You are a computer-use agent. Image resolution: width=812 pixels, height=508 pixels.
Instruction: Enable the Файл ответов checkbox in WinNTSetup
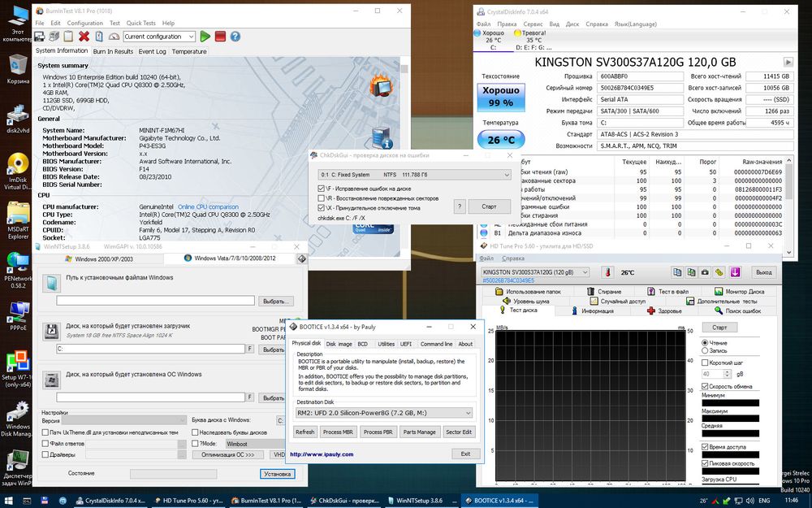[x=45, y=444]
